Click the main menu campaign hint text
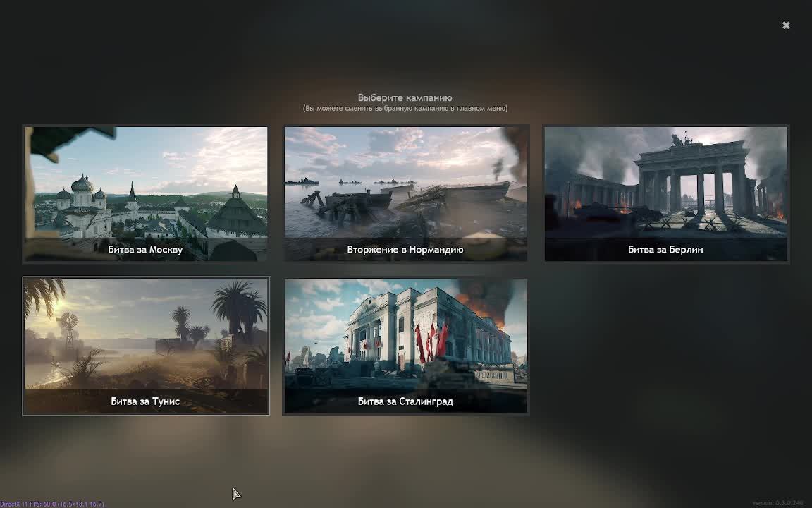 coord(405,109)
